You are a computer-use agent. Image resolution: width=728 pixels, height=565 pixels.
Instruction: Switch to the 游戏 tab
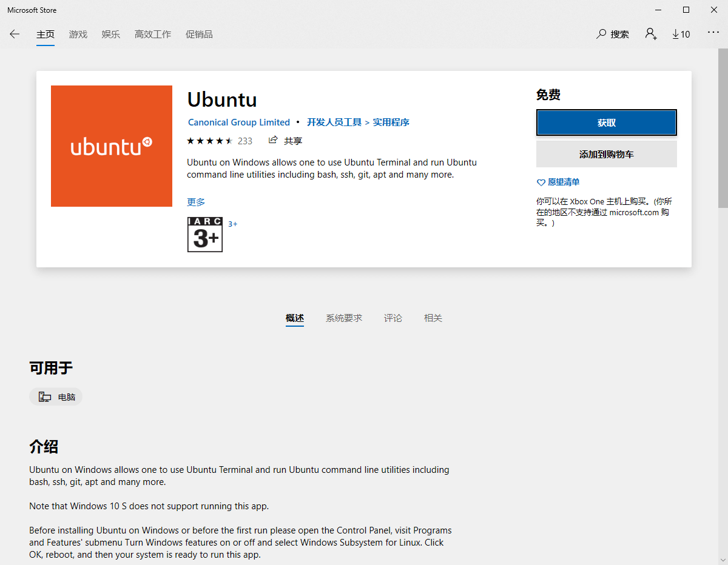coord(78,35)
